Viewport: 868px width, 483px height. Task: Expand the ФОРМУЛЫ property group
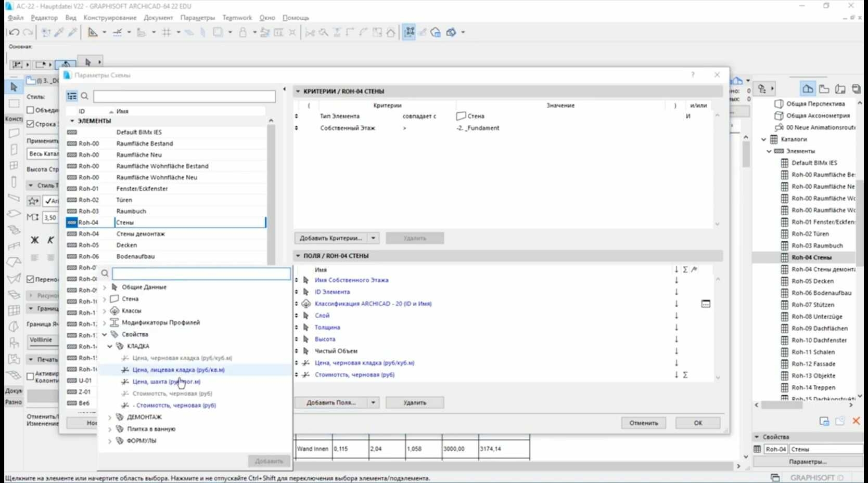110,441
